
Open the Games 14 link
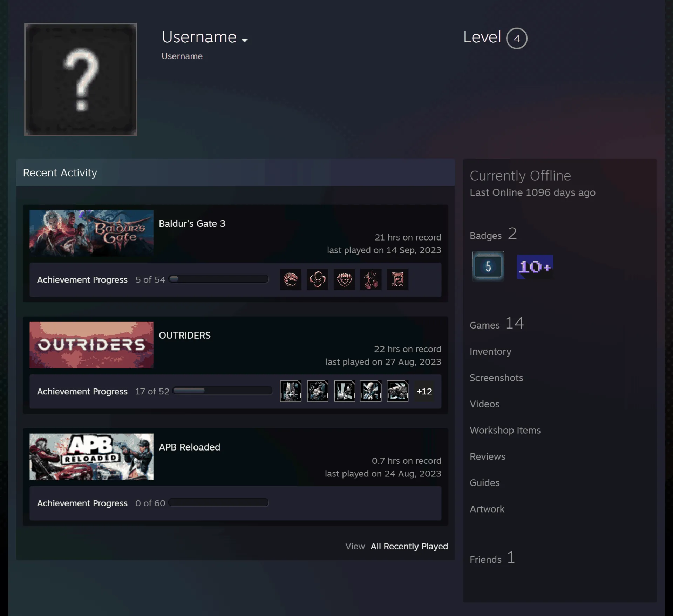(x=497, y=323)
